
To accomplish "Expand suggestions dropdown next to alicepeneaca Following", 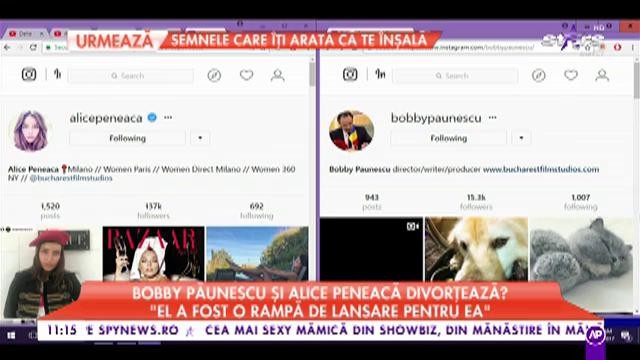I will point(200,138).
